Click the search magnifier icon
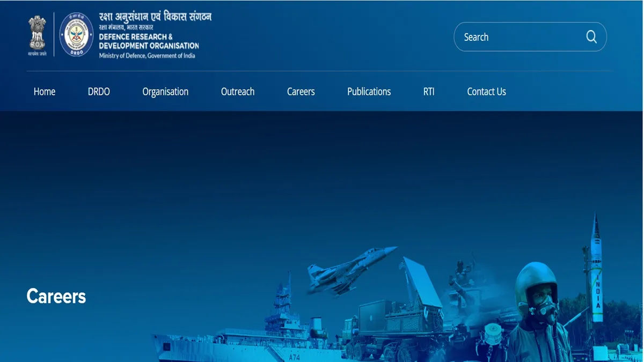644x362 pixels. 591,37
